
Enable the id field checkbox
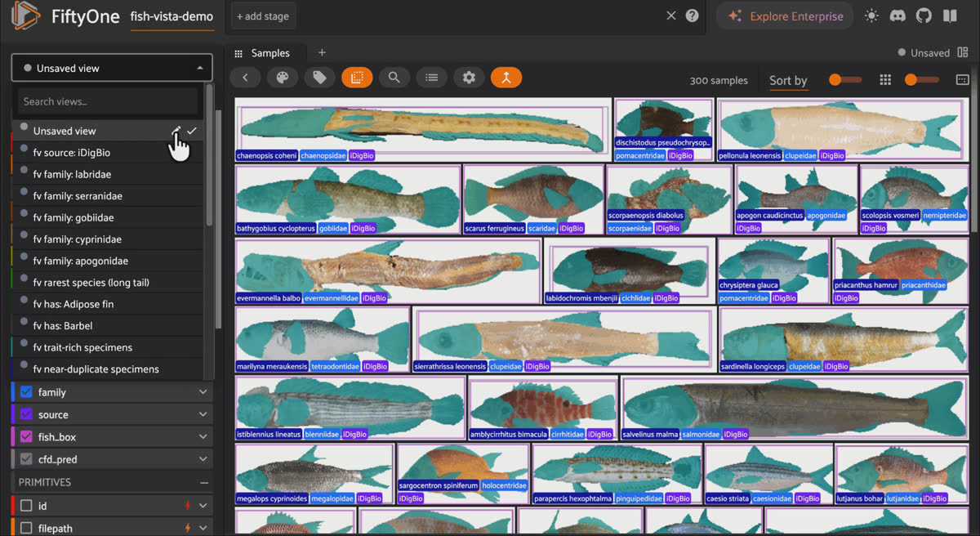point(26,506)
